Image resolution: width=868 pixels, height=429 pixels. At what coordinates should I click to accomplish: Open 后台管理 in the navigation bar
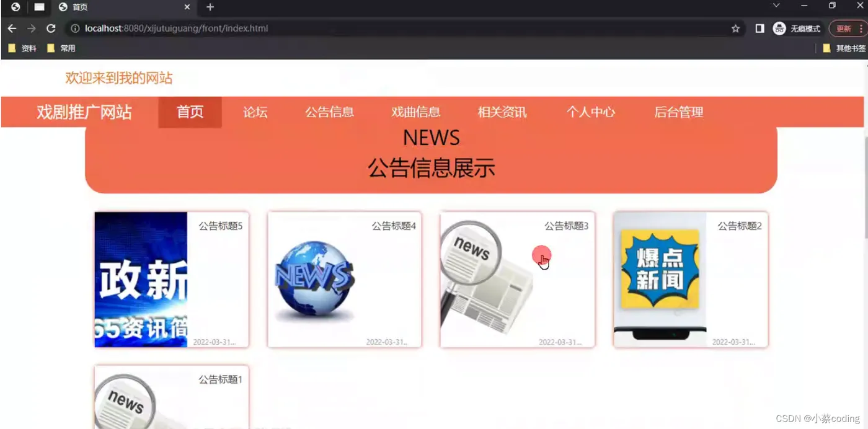pos(679,112)
